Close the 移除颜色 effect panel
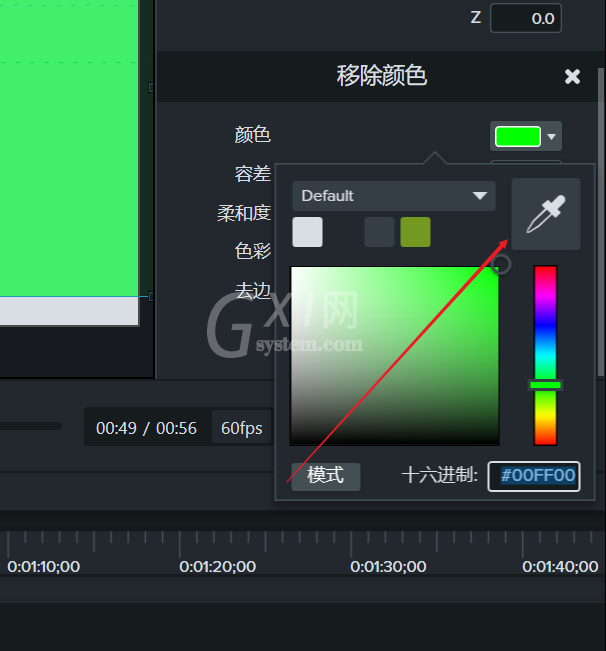The image size is (606, 651). click(572, 76)
